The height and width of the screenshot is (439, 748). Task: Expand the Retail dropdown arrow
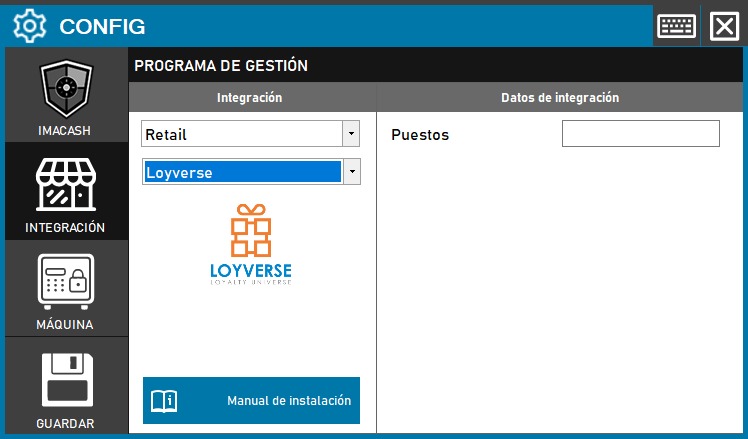pyautogui.click(x=351, y=133)
